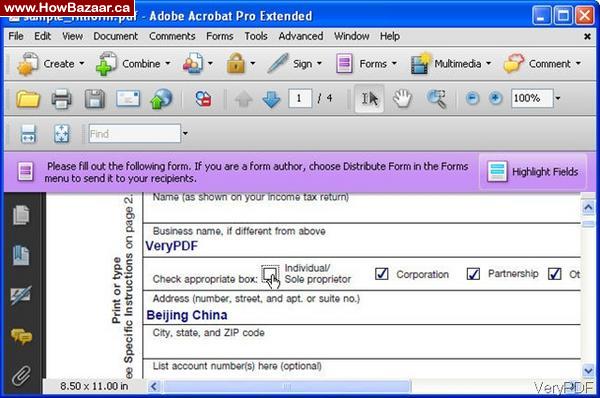Open the Edit menu
Screen dimensions: 600x398
coord(42,36)
